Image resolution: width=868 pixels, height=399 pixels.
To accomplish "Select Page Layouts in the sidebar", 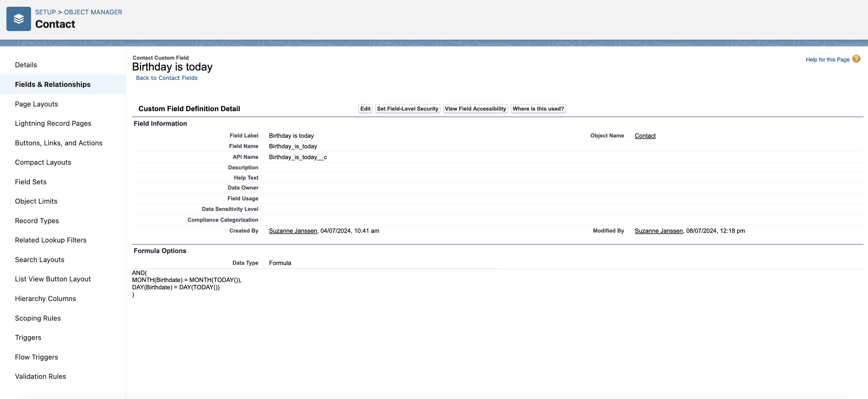I will pos(36,104).
